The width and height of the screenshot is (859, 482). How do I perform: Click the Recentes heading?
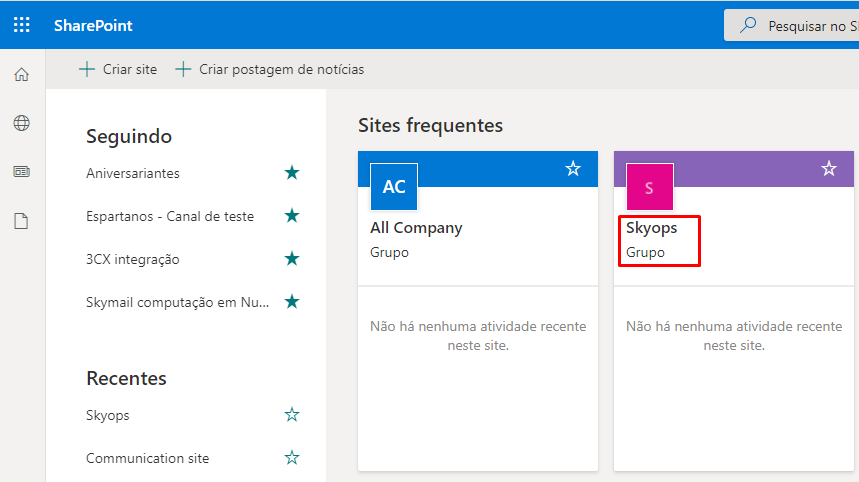[126, 378]
